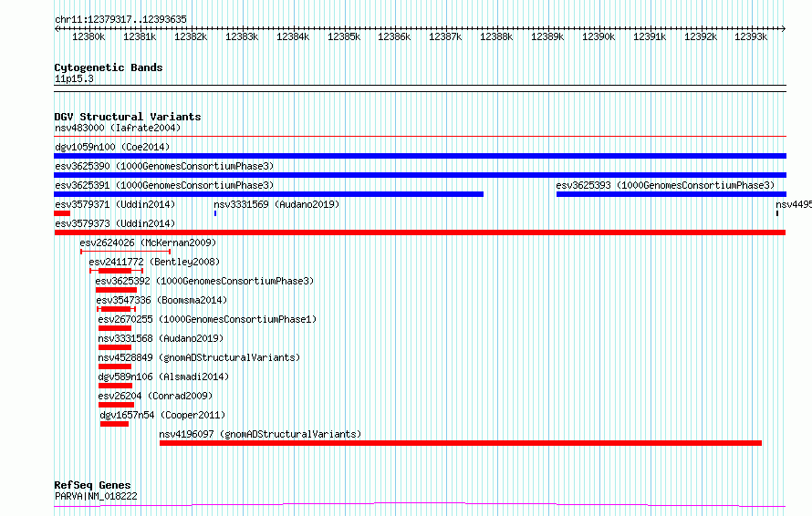This screenshot has width=812, height=516.
Task: Click the esv3625392 variant label
Action: pos(204,281)
